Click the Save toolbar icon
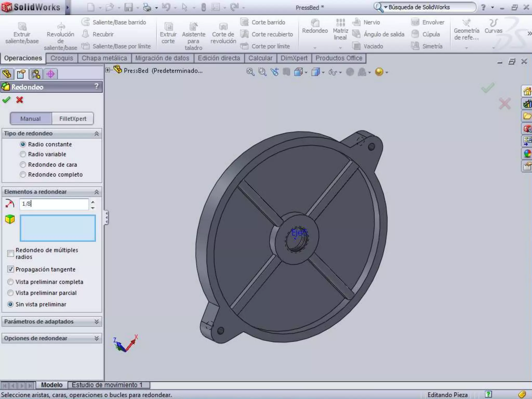 [x=128, y=7]
